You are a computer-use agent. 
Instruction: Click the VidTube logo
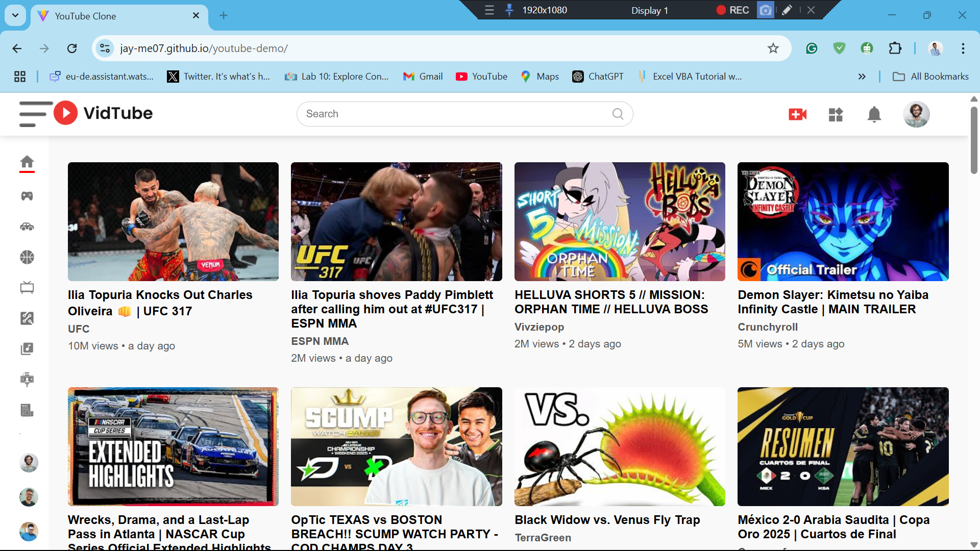pyautogui.click(x=103, y=113)
